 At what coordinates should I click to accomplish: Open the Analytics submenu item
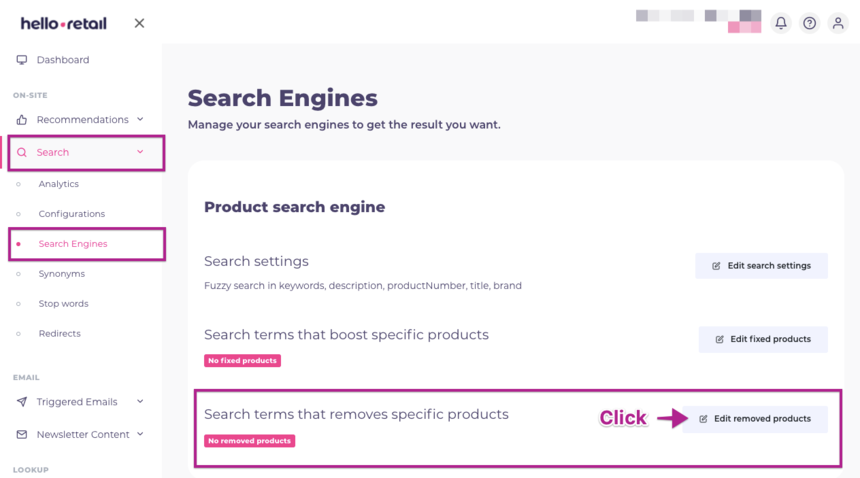[x=59, y=184]
